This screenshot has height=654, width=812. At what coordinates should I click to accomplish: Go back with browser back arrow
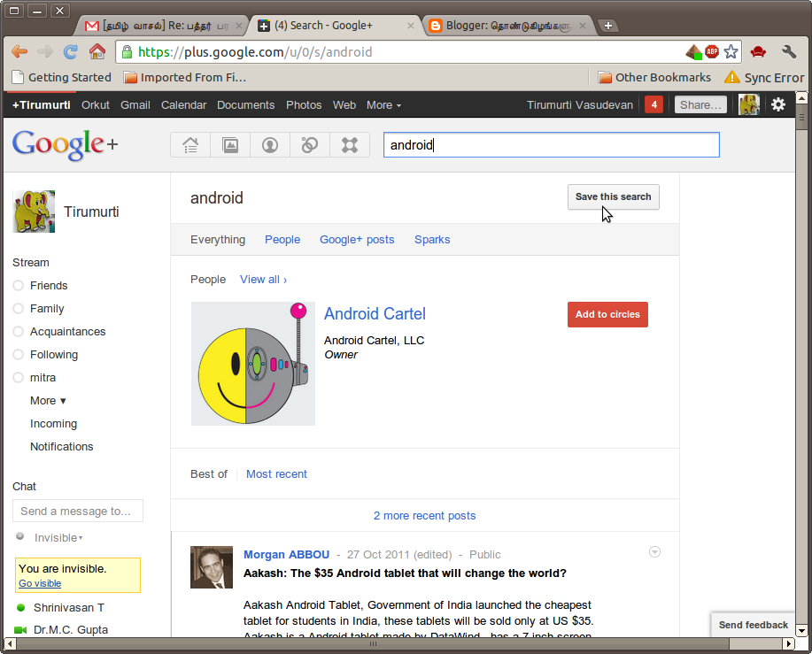point(19,51)
